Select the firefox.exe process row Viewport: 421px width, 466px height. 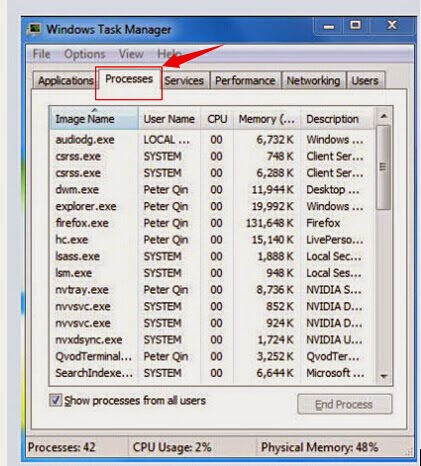[212, 223]
